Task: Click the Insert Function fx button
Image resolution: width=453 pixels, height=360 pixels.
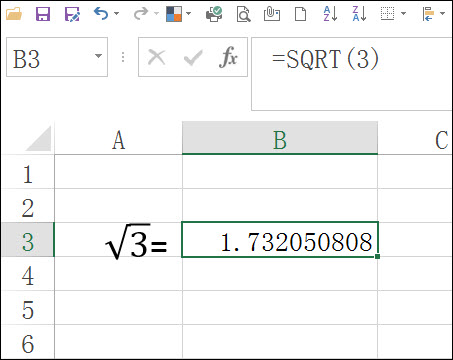Action: click(x=228, y=57)
